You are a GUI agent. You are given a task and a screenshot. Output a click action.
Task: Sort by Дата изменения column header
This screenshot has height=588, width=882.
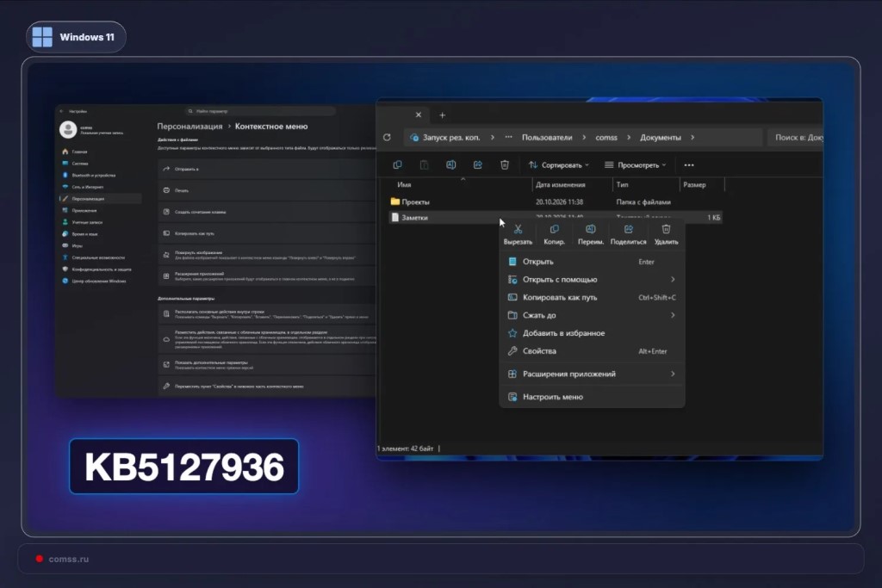click(x=560, y=184)
